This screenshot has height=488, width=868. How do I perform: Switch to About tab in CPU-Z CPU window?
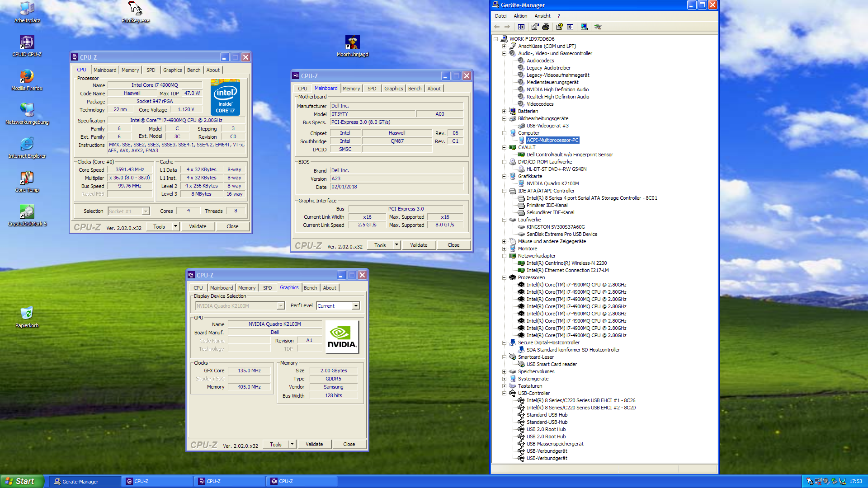coord(213,70)
